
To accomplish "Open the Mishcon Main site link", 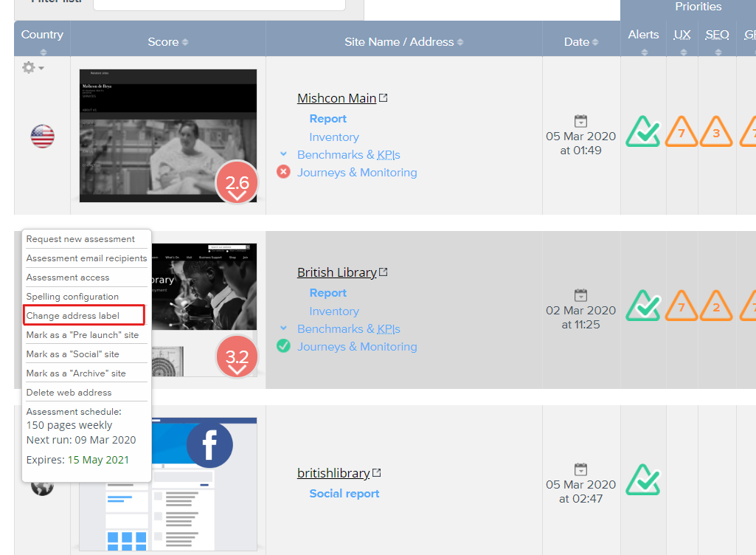I will [336, 98].
